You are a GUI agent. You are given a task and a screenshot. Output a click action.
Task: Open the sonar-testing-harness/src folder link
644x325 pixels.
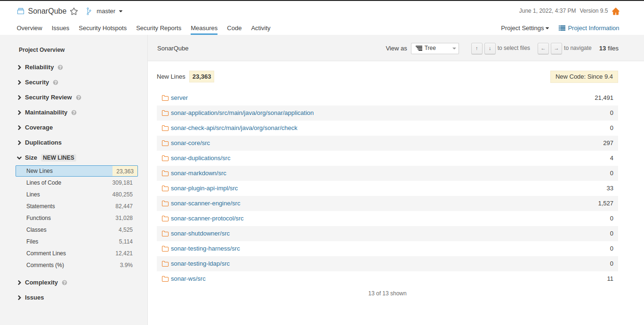pos(205,249)
